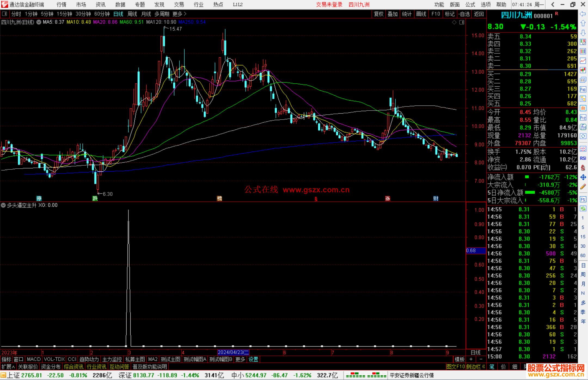Open 更多 indicators list in bottom bar
The width and height of the screenshot is (588, 380).
[240, 359]
